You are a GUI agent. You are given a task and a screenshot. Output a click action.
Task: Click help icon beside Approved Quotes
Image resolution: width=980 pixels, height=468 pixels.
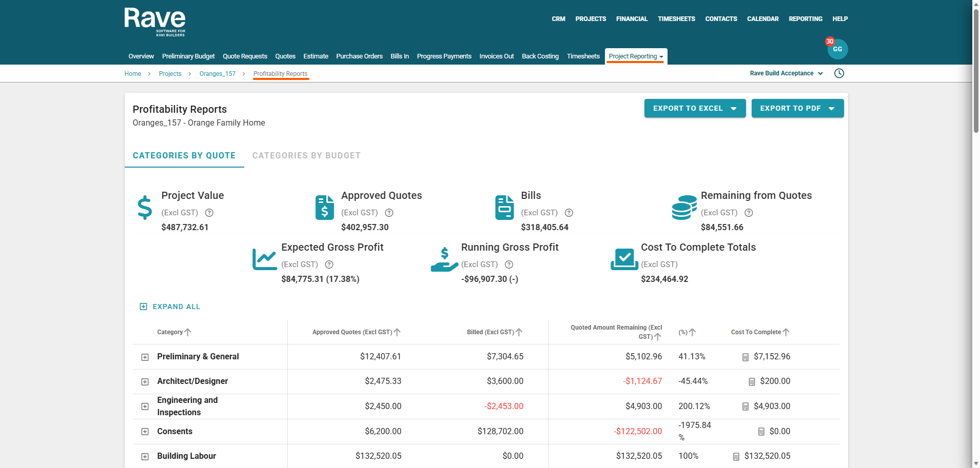389,213
